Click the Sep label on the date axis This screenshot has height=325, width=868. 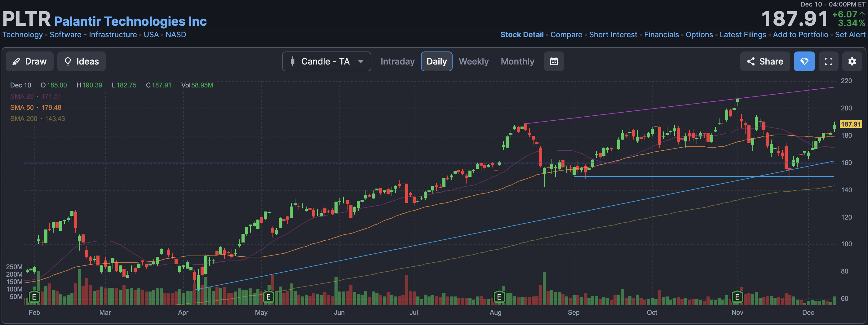pyautogui.click(x=573, y=313)
